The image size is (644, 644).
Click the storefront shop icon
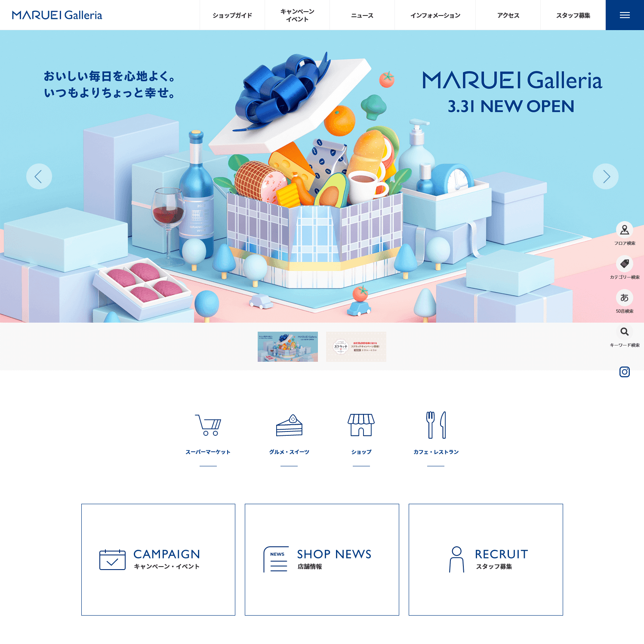(x=361, y=425)
